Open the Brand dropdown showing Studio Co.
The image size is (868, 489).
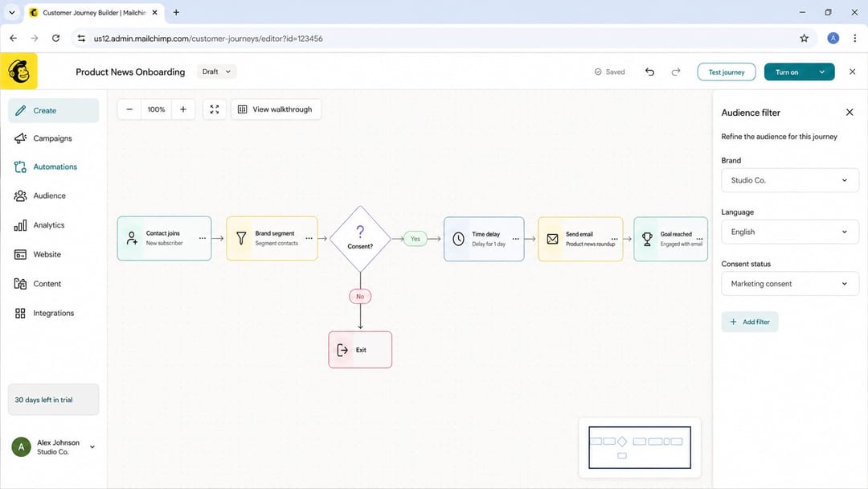click(790, 180)
